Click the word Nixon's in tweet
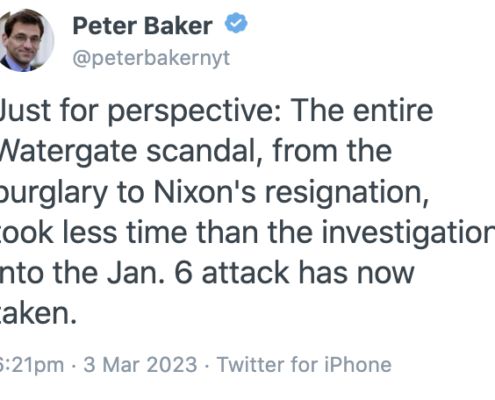This screenshot has width=495, height=400. tap(205, 192)
